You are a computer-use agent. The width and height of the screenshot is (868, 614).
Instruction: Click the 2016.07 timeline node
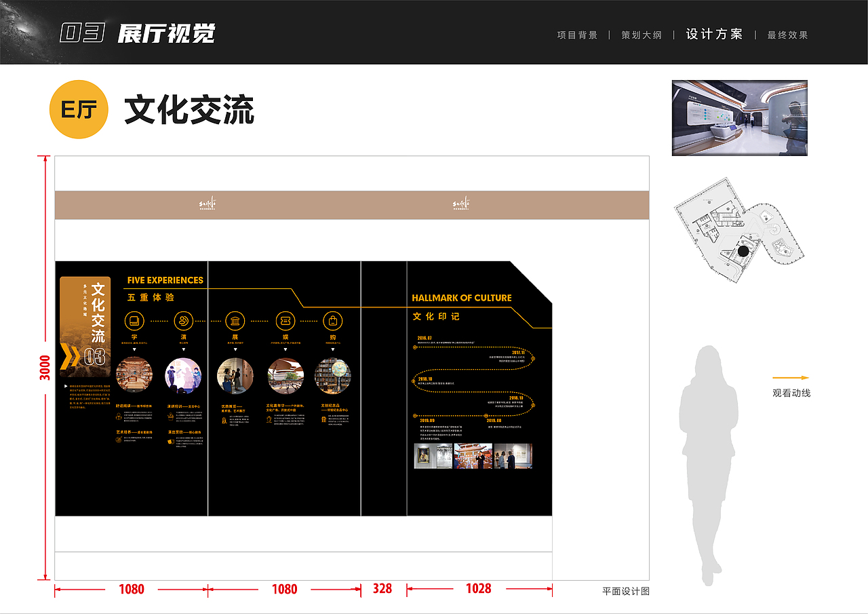pyautogui.click(x=415, y=347)
